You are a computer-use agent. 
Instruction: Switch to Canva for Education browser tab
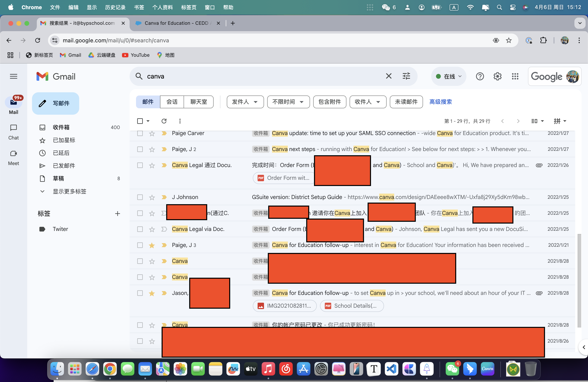(177, 23)
